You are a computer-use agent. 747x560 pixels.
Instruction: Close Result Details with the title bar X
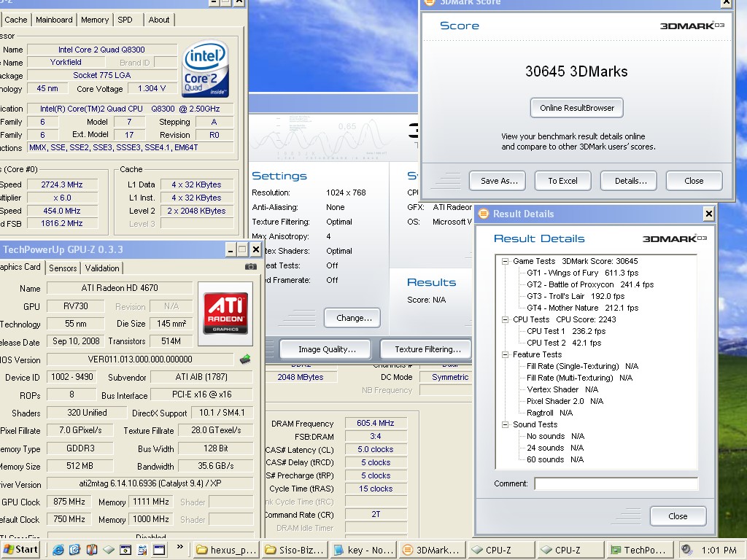pos(708,214)
